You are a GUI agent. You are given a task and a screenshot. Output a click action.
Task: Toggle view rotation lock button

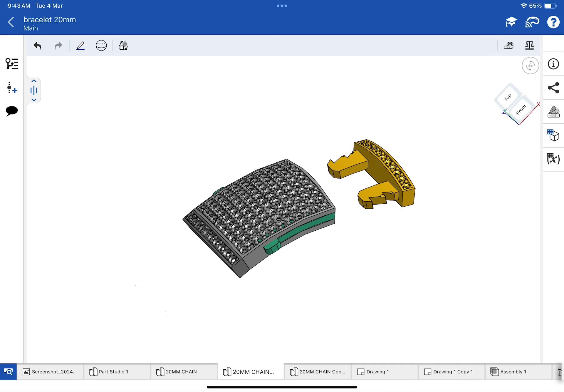(x=530, y=66)
